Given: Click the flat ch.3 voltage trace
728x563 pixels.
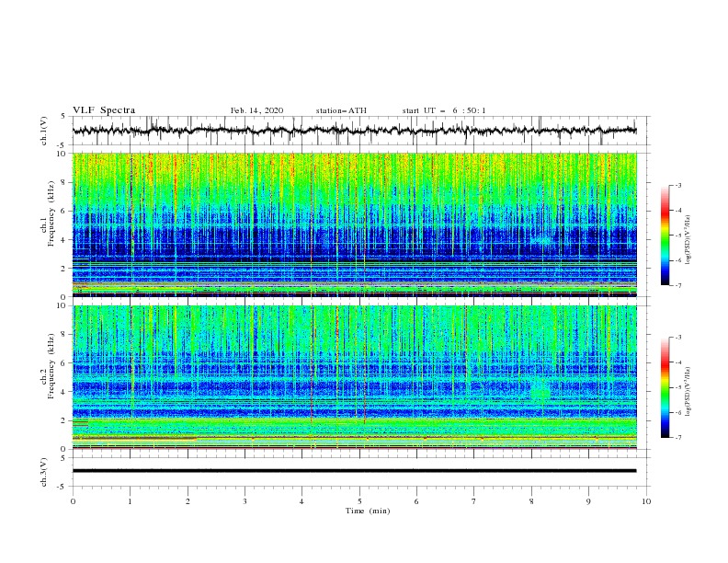Looking at the screenshot, I should coord(354,471).
